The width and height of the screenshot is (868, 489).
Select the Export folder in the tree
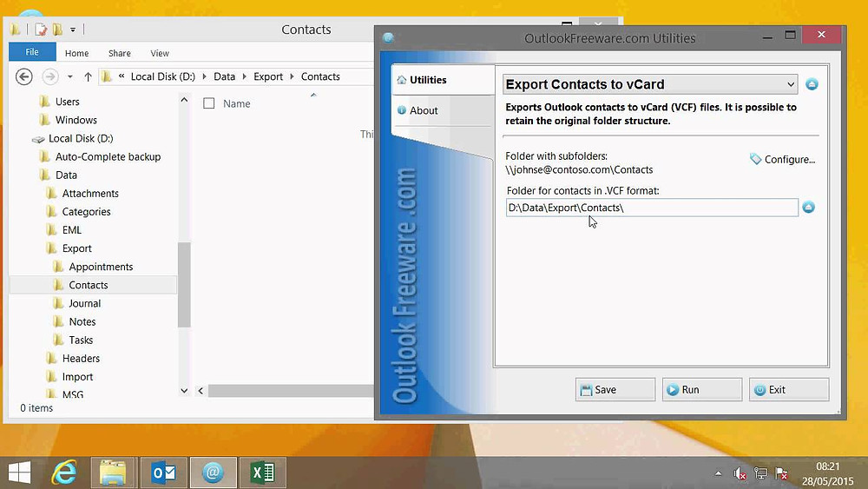(76, 248)
